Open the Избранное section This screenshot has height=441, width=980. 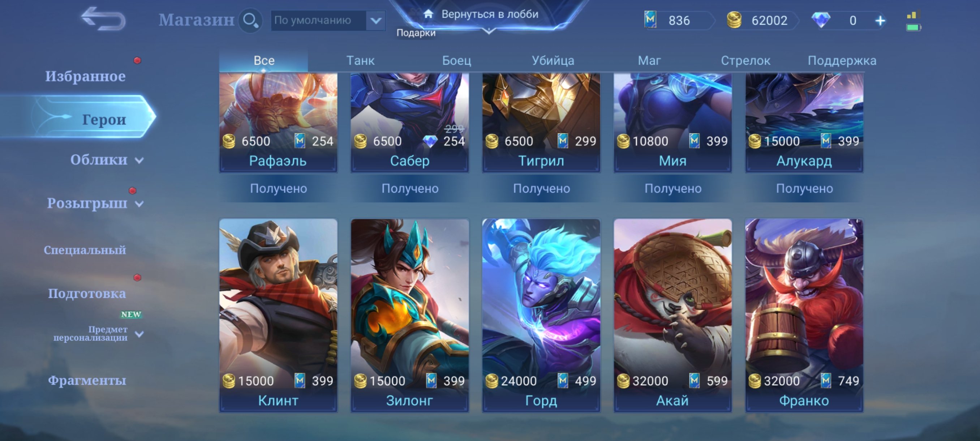pos(86,76)
